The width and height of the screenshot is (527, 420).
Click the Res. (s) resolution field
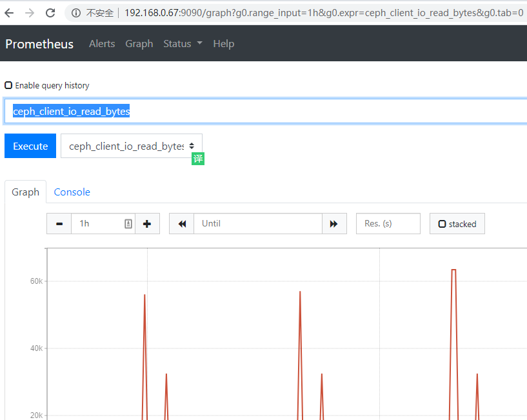[388, 224]
